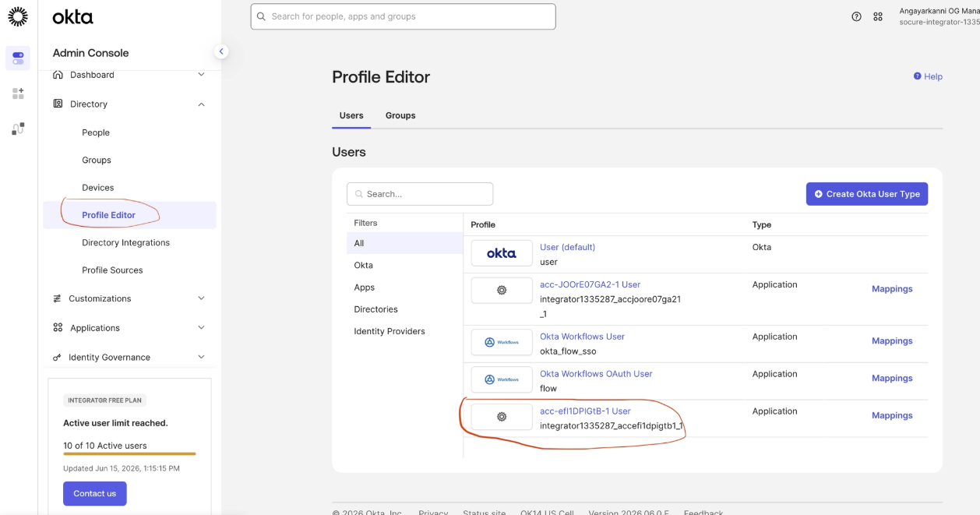980x515 pixels.
Task: Click the profile Search input field
Action: point(420,194)
